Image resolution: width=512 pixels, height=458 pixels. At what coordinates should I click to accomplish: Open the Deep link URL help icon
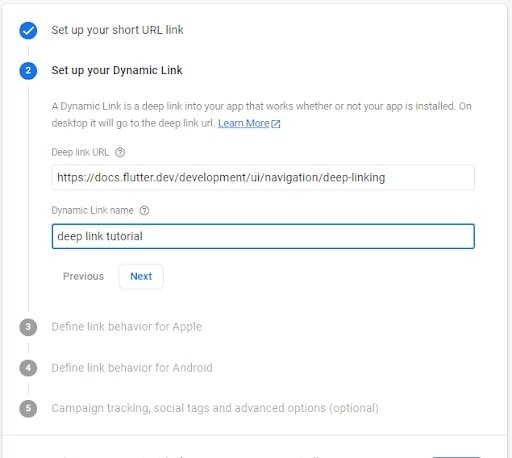tap(120, 153)
